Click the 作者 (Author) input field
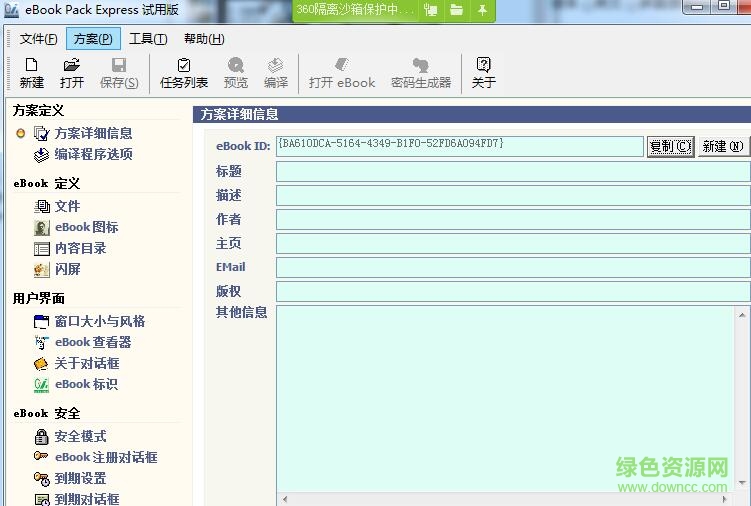The width and height of the screenshot is (751, 506). [x=513, y=219]
